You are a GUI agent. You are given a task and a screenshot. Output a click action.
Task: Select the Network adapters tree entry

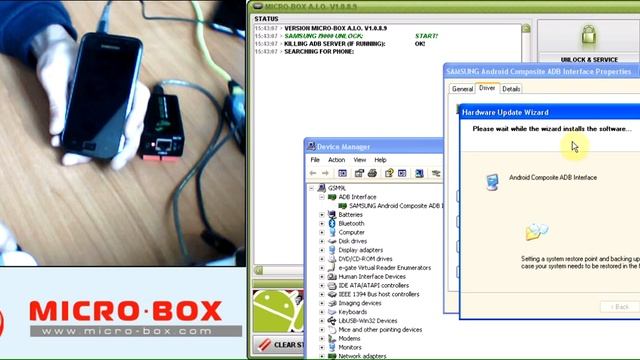point(362,356)
